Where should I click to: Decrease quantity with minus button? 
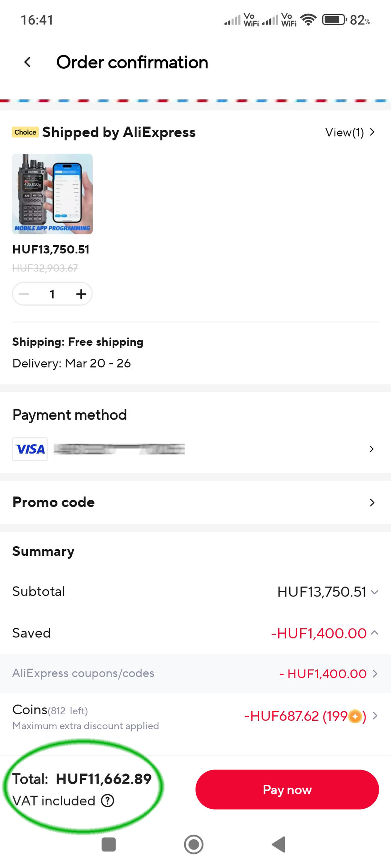point(24,294)
